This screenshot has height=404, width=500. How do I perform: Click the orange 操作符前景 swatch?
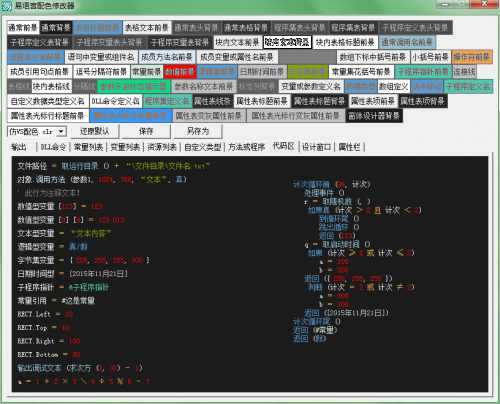472,57
